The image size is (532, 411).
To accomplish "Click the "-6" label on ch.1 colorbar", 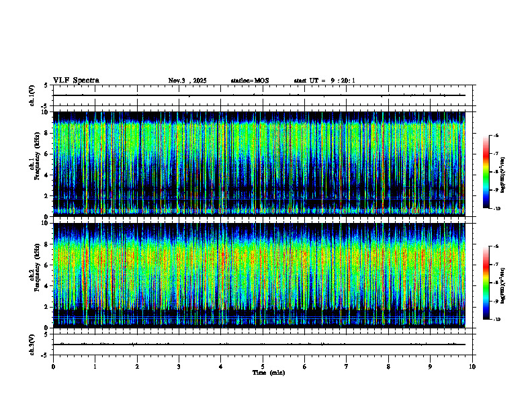I will (x=496, y=136).
